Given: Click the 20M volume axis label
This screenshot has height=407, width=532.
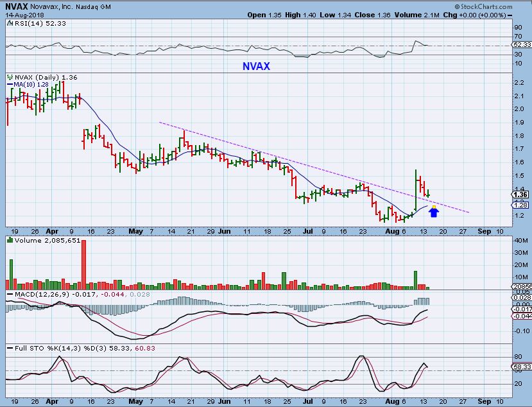Looking at the screenshot, I should tap(521, 264).
